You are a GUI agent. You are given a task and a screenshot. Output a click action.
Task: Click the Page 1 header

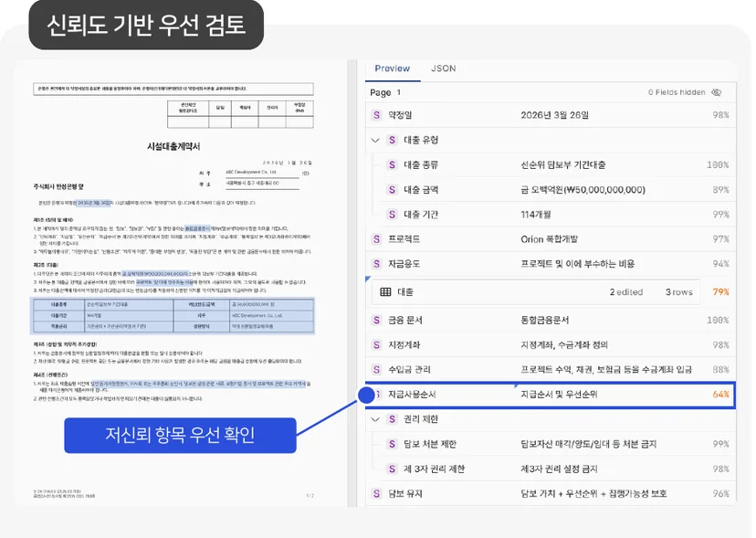(385, 92)
